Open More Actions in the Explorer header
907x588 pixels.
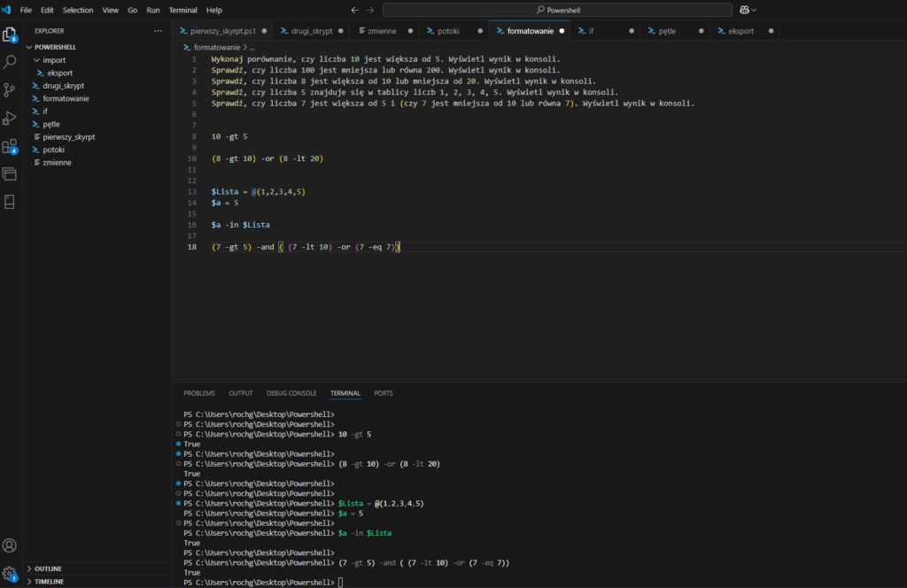coord(158,32)
